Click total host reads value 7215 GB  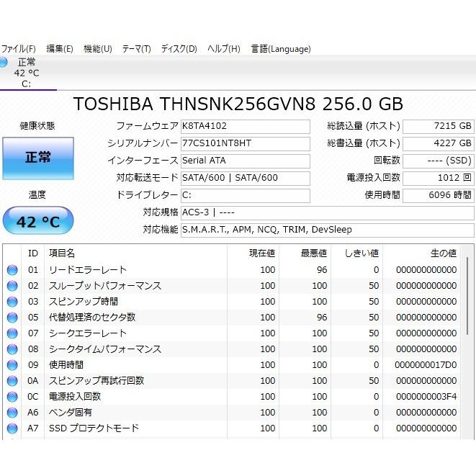pos(438,126)
